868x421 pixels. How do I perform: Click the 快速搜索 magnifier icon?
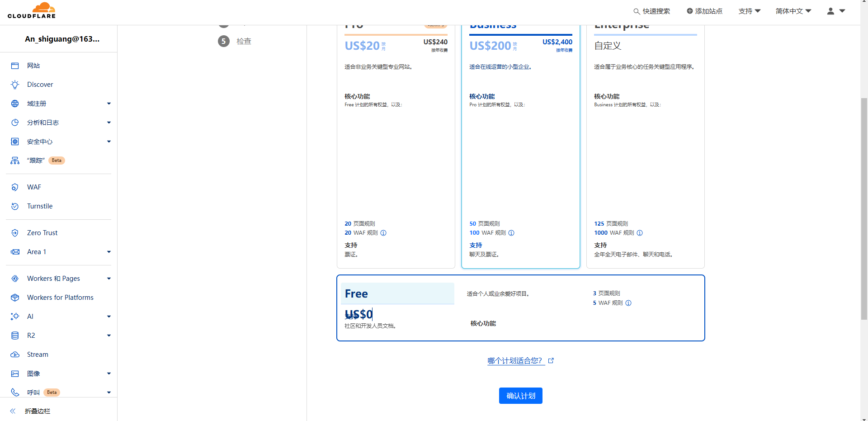[x=637, y=11]
